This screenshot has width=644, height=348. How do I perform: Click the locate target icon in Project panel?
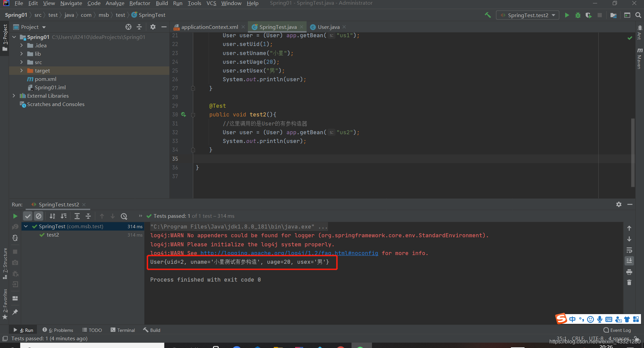point(128,27)
